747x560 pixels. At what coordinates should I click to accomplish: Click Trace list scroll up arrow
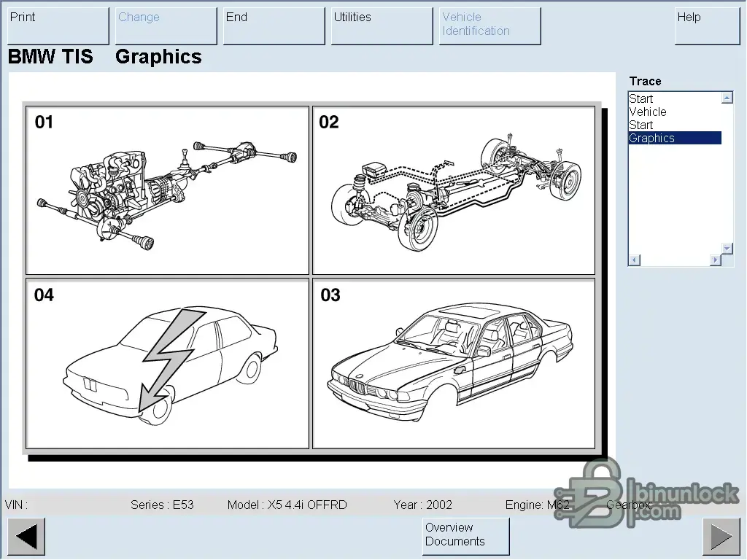(x=727, y=98)
